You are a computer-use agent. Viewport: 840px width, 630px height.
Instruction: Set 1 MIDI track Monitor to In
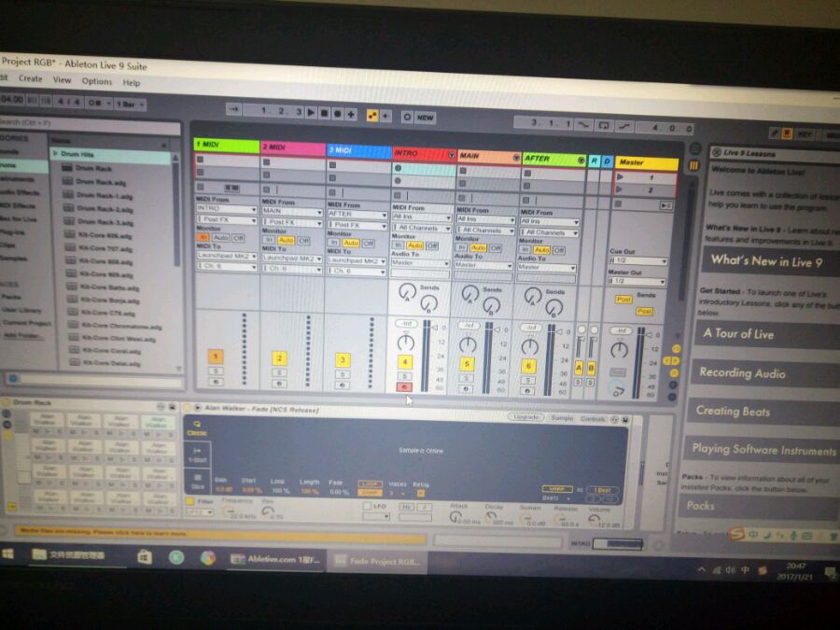[203, 237]
